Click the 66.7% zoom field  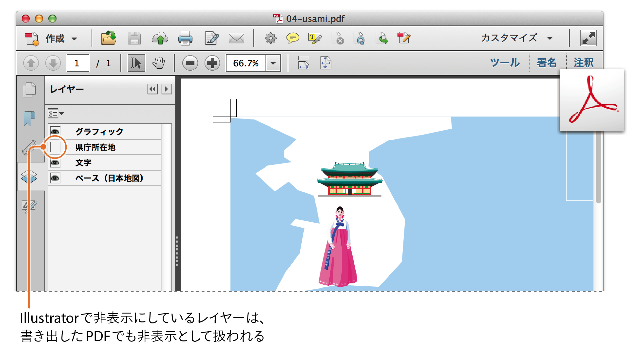(x=246, y=63)
